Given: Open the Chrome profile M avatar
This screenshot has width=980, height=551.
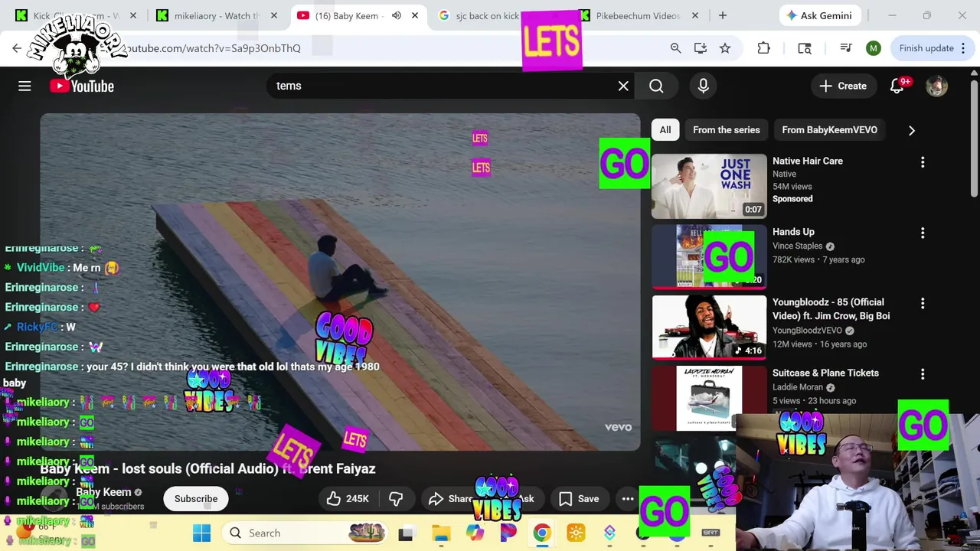Looking at the screenshot, I should [x=873, y=48].
